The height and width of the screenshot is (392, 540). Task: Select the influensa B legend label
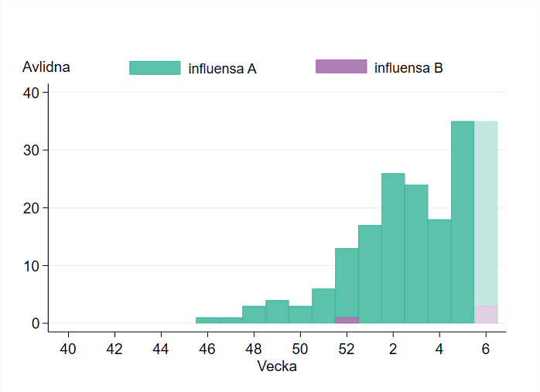click(408, 68)
